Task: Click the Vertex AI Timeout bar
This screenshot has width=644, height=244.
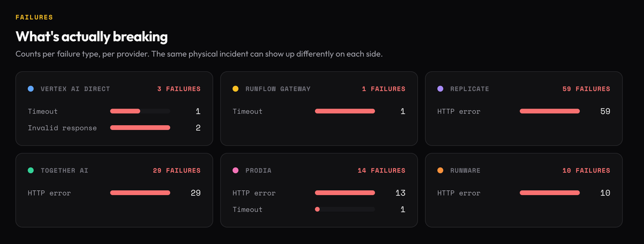Action: coord(140,111)
